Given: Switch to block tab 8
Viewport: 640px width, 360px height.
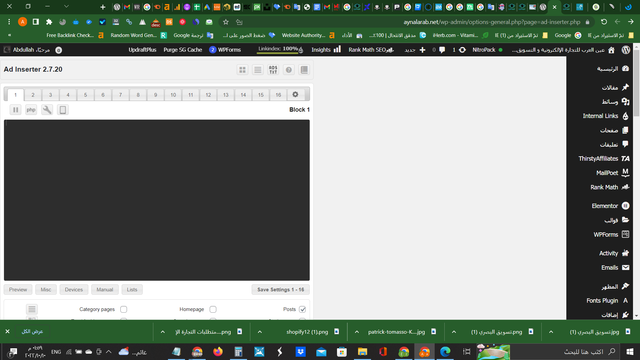Looking at the screenshot, I should [138, 95].
